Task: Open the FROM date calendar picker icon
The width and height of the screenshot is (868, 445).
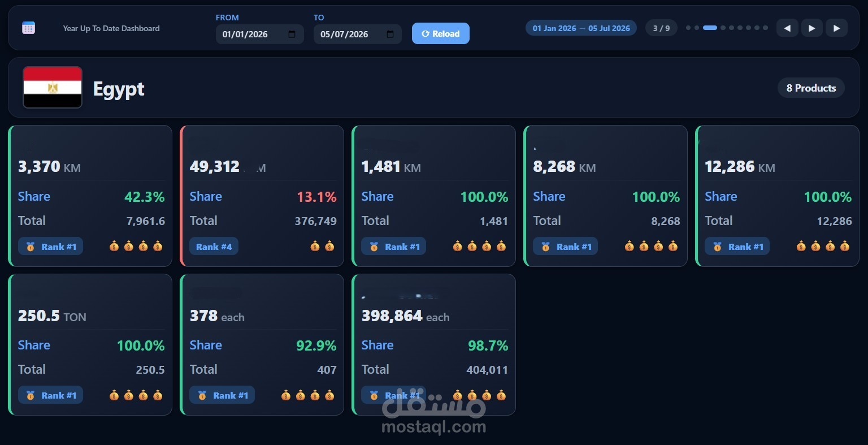Action: pyautogui.click(x=292, y=34)
